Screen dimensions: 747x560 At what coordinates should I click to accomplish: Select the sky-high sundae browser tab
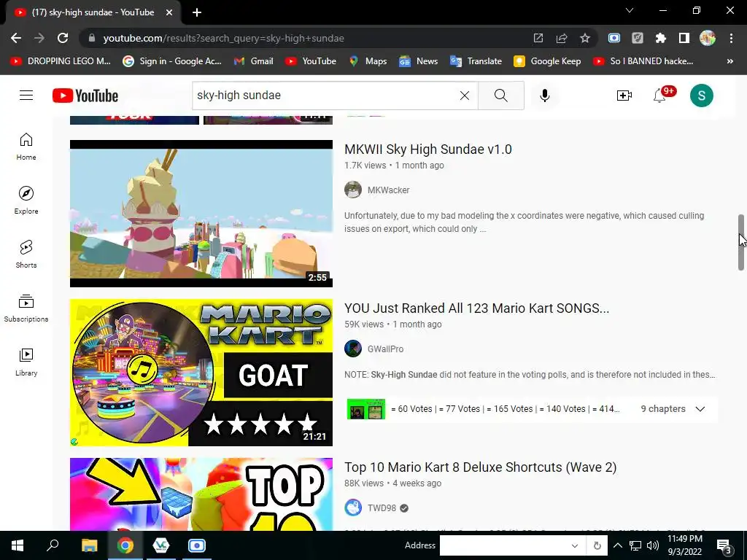pyautogui.click(x=93, y=12)
